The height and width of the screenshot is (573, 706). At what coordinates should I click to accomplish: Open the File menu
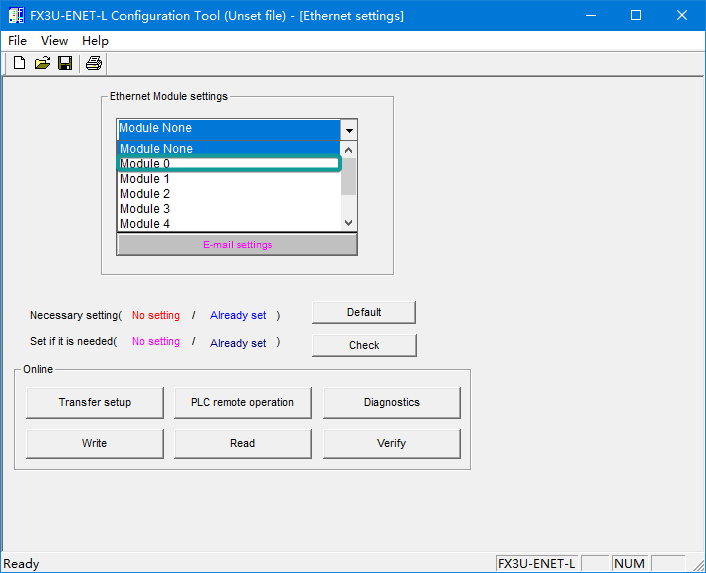pos(18,41)
